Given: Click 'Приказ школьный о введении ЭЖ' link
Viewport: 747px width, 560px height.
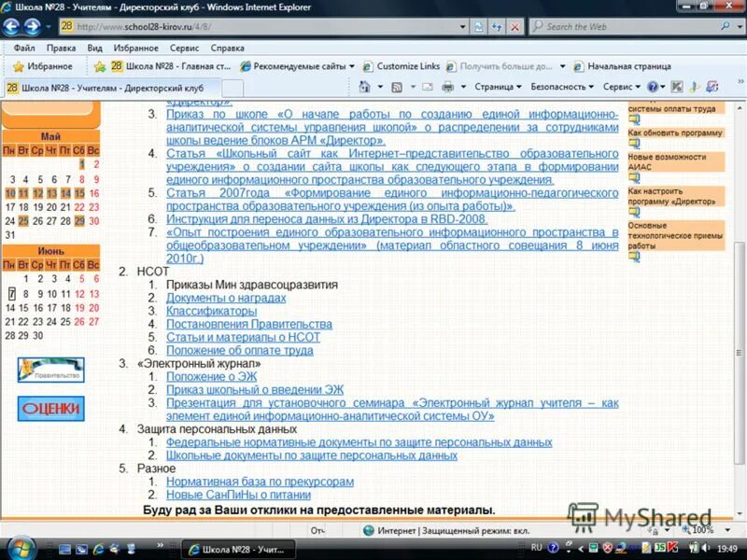Looking at the screenshot, I should [254, 390].
